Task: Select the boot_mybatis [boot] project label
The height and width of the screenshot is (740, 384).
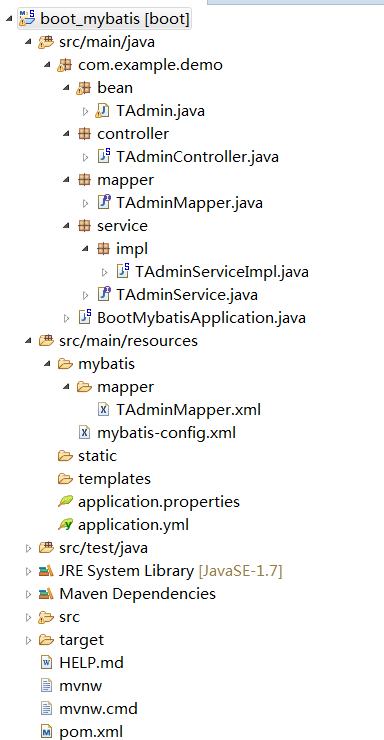Action: tap(115, 19)
